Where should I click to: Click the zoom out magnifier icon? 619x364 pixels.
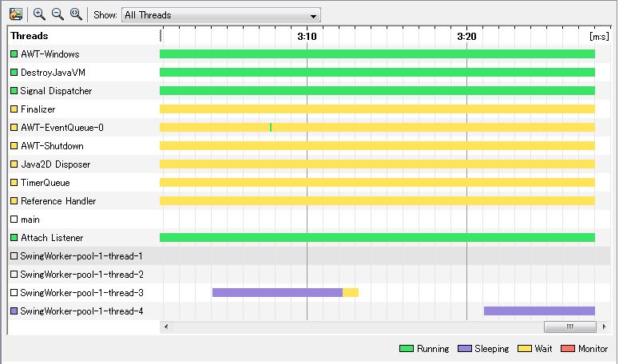tap(58, 14)
